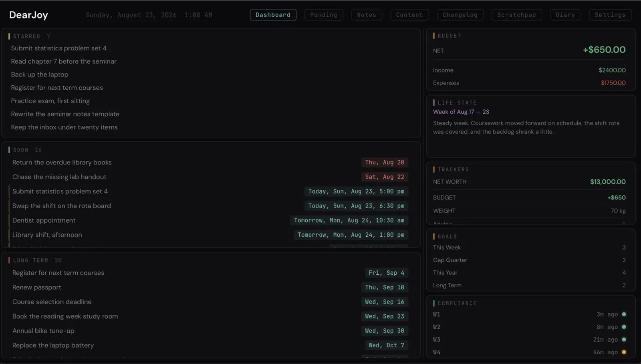
Task: Open the This Year goals row
Action: tap(529, 273)
